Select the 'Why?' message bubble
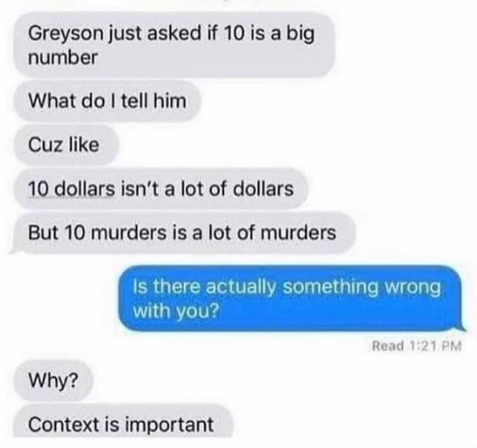477x448 pixels. click(53, 381)
